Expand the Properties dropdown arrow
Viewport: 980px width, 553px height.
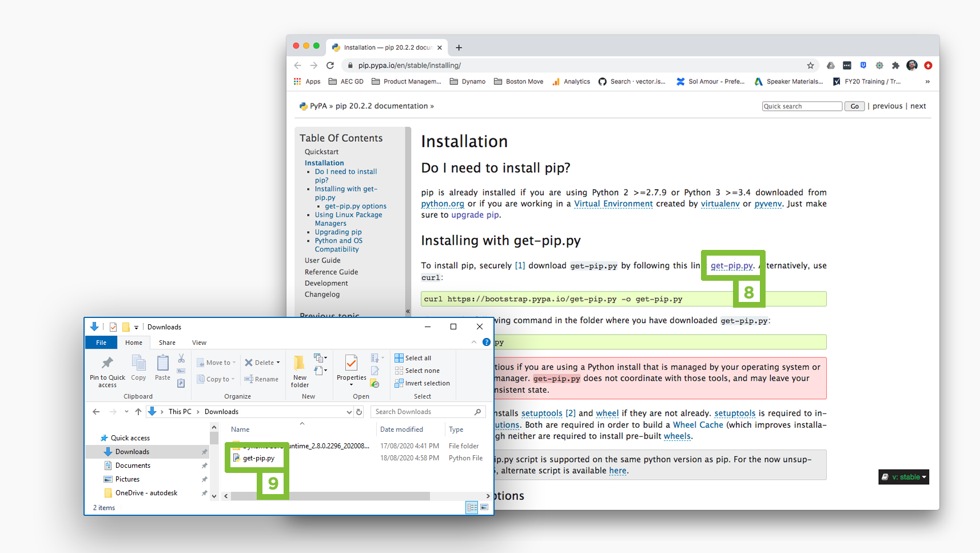[x=351, y=385]
